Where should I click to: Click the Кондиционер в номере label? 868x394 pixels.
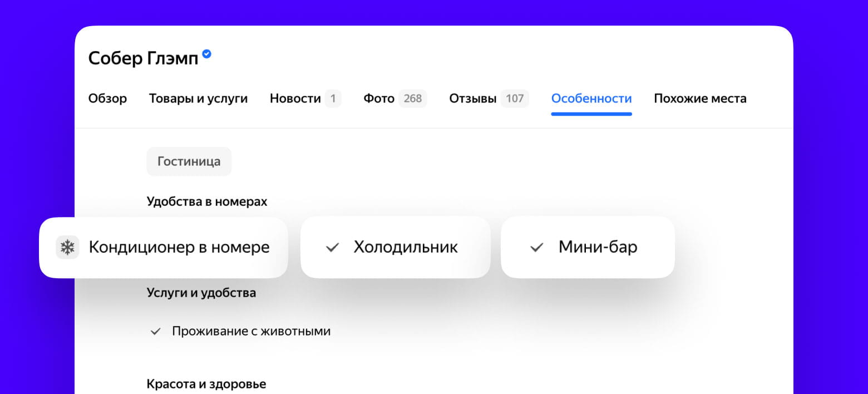click(179, 247)
